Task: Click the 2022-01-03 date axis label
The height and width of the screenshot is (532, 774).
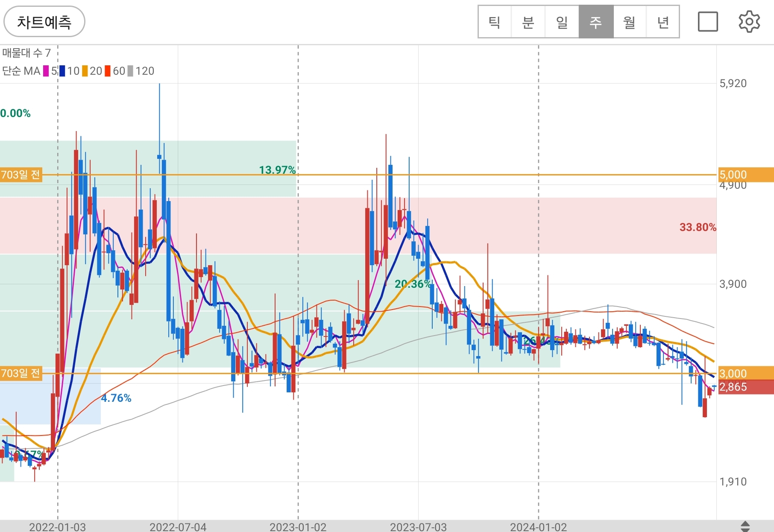Action: (58, 527)
